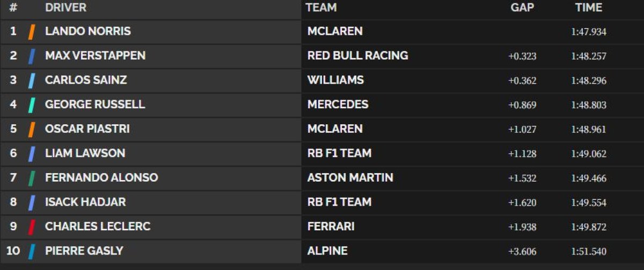Sort by the DRIVER column header

coord(65,7)
